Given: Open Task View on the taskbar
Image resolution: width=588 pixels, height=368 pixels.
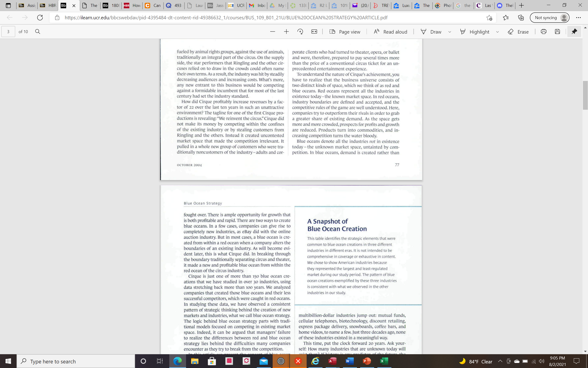Looking at the screenshot, I should [160, 361].
